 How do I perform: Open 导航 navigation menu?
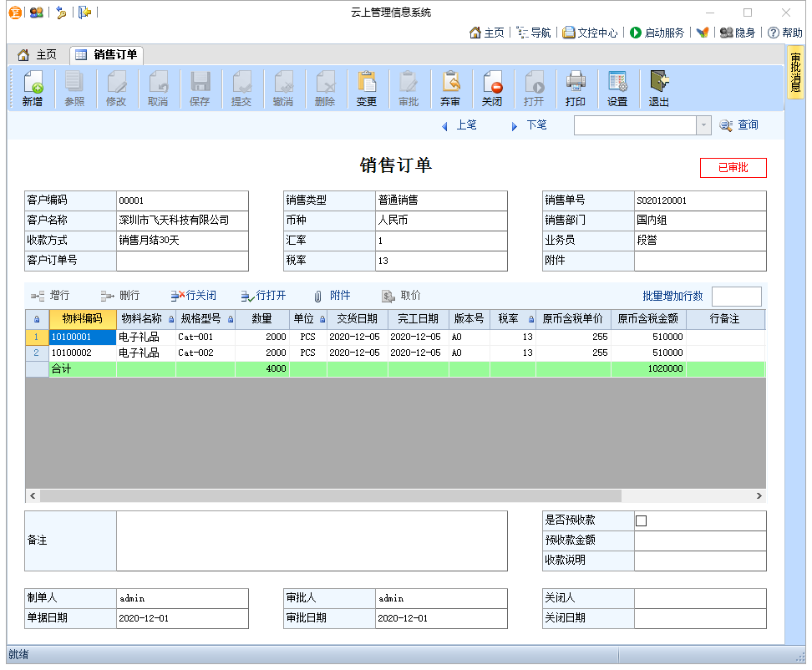534,33
